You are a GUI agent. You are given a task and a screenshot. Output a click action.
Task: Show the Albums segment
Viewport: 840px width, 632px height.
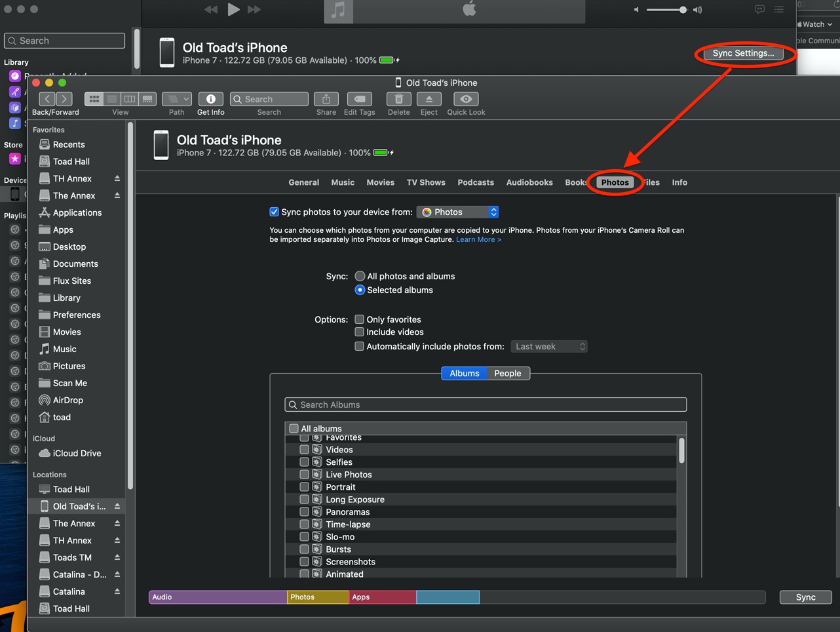[x=465, y=373]
